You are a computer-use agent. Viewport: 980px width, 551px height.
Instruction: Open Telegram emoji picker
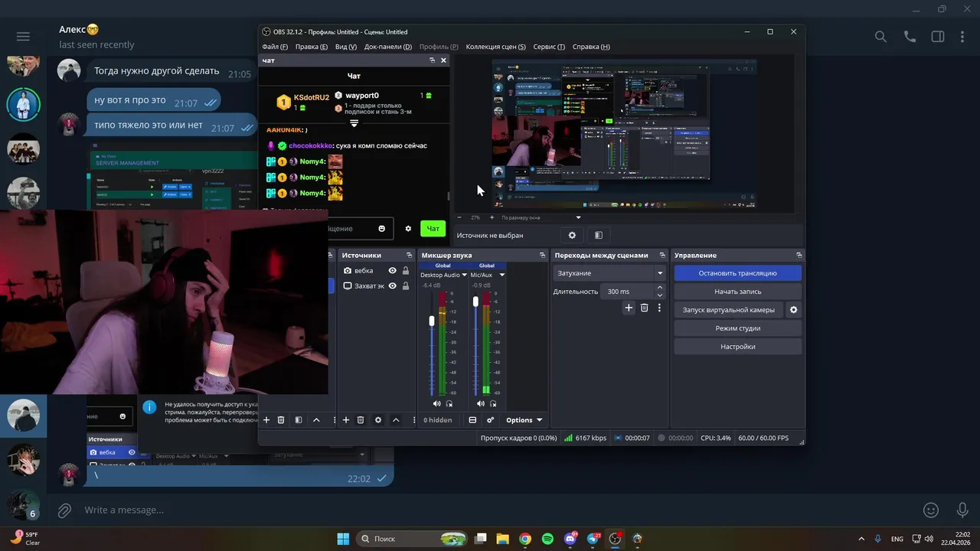[931, 510]
